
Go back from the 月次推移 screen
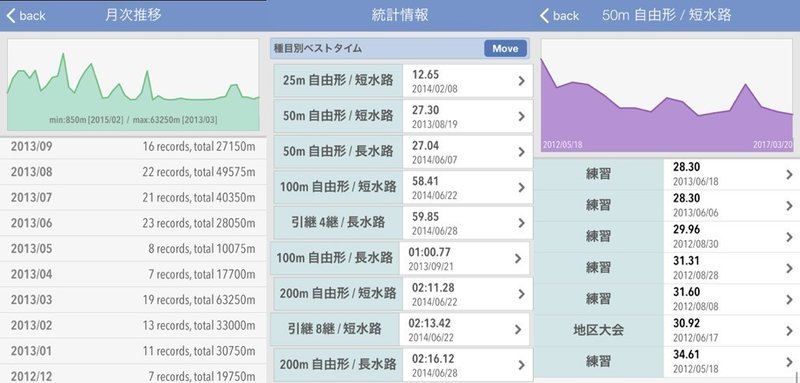click(x=26, y=16)
